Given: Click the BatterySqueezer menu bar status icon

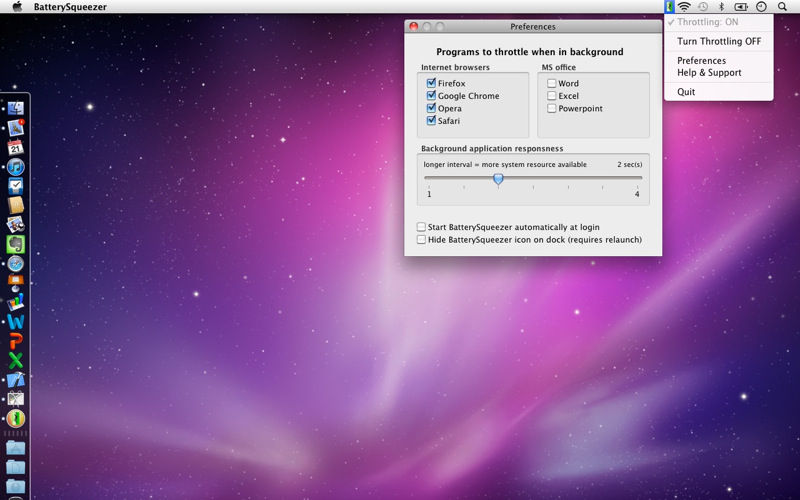Looking at the screenshot, I should click(669, 7).
